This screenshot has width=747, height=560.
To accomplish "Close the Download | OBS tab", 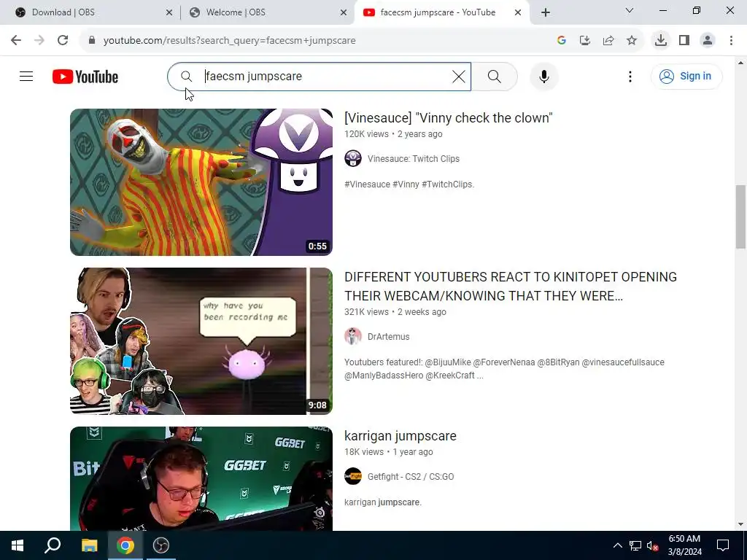I will point(169,13).
